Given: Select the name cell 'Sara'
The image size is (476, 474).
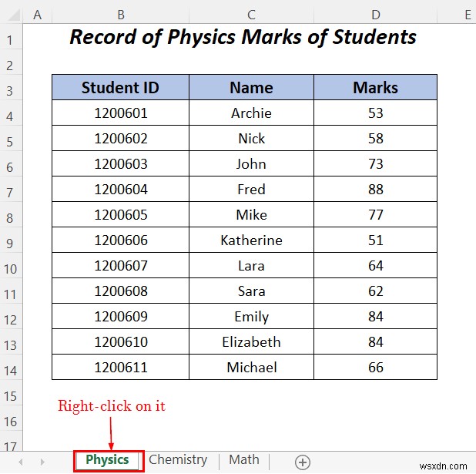Looking at the screenshot, I should point(251,291).
